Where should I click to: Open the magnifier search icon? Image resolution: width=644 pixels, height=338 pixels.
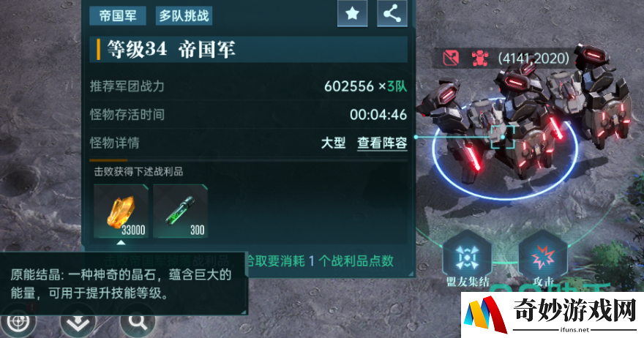click(138, 323)
